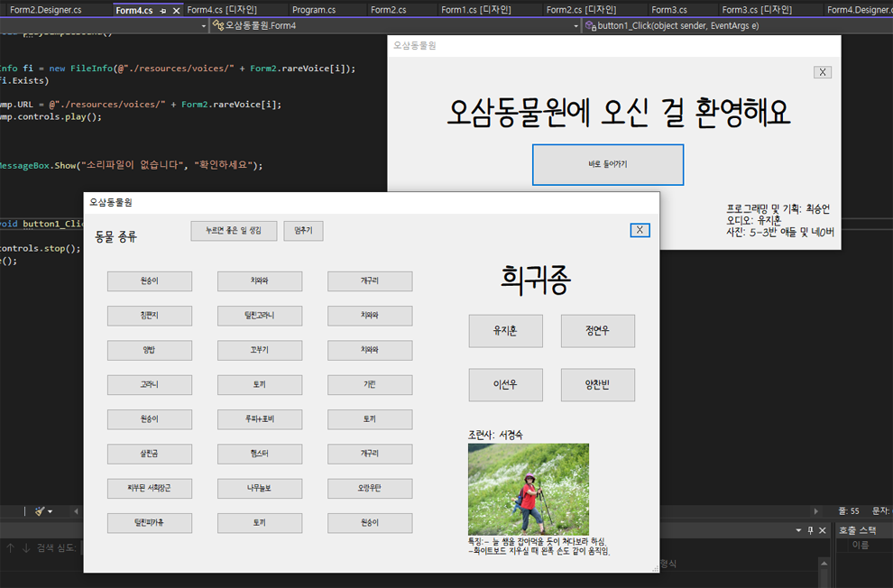Open the 오삼동물원.Form4 class dropdown
This screenshot has height=588, width=893.
pos(576,26)
